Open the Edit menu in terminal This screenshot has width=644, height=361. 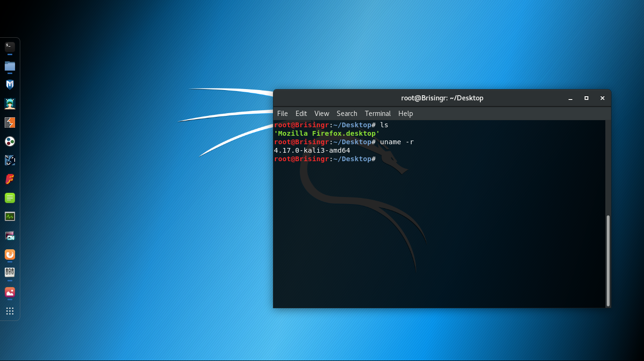(301, 114)
